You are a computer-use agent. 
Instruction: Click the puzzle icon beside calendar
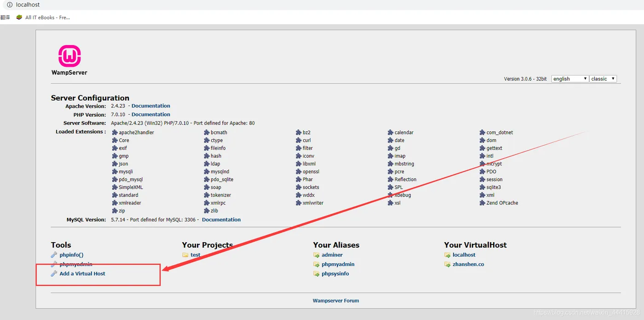click(391, 133)
